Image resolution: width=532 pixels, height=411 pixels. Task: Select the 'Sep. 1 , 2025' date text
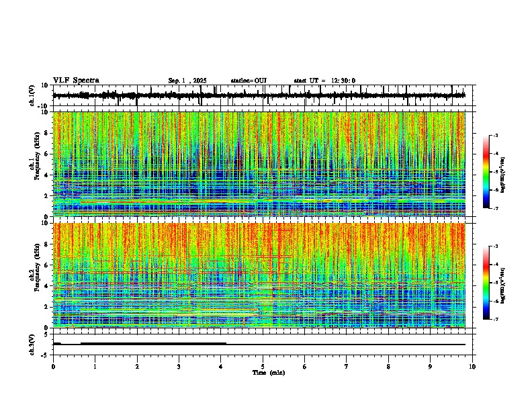coord(187,81)
